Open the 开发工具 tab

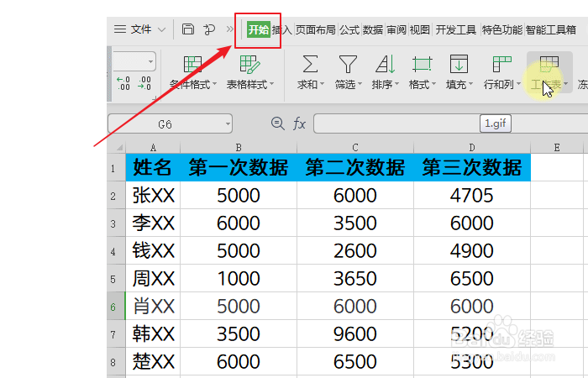pos(455,29)
